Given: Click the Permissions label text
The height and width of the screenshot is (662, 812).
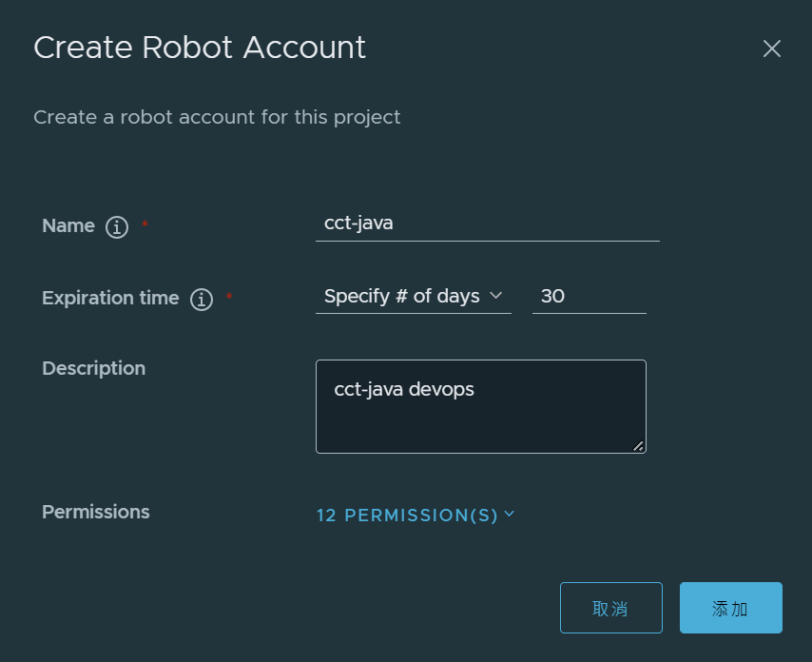Looking at the screenshot, I should click(x=96, y=512).
